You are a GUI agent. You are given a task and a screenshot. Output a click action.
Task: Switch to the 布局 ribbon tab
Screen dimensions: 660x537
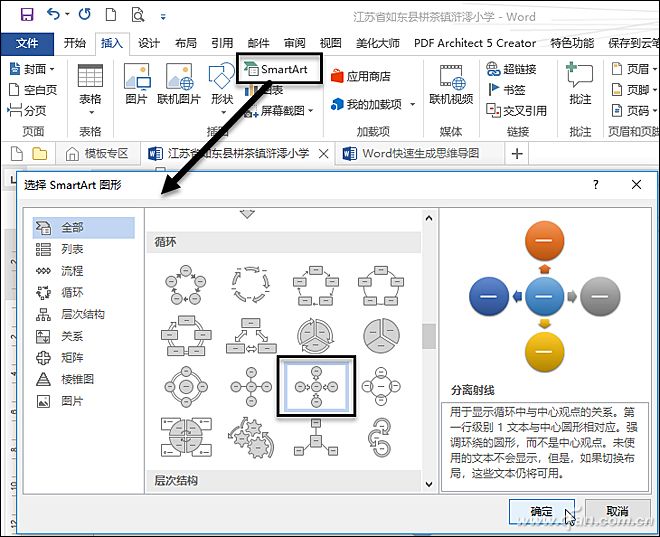point(186,43)
